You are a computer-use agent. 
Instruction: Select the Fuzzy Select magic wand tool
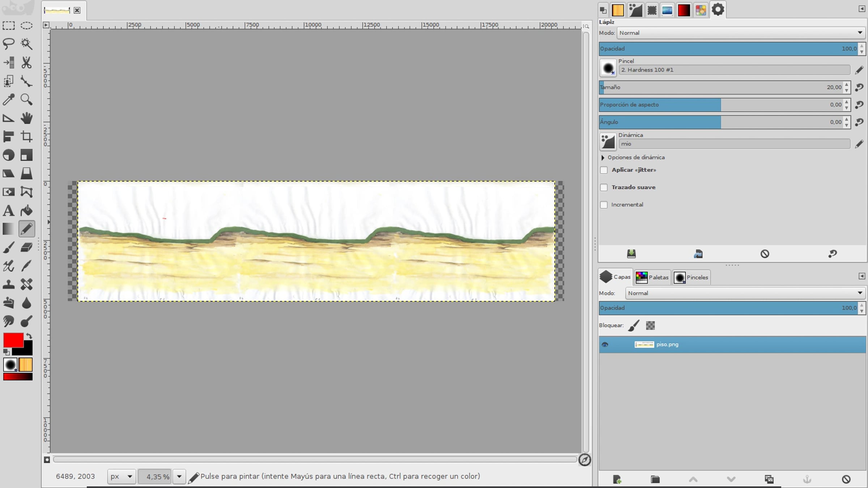pyautogui.click(x=26, y=44)
